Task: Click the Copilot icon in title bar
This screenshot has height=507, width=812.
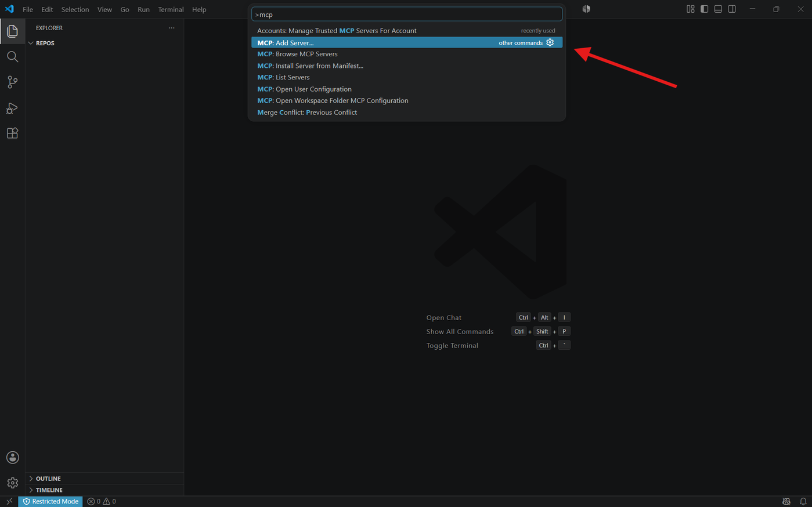Action: (x=586, y=9)
